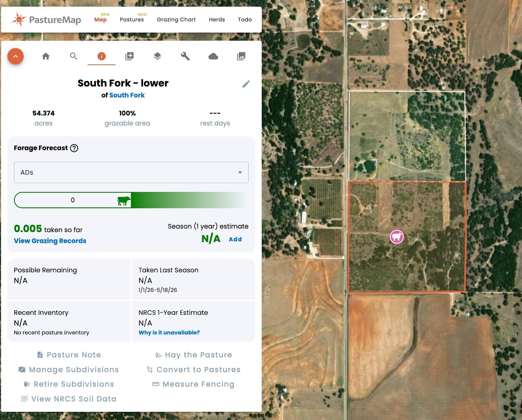Click the Hay the Pasture grass icon

(158, 355)
